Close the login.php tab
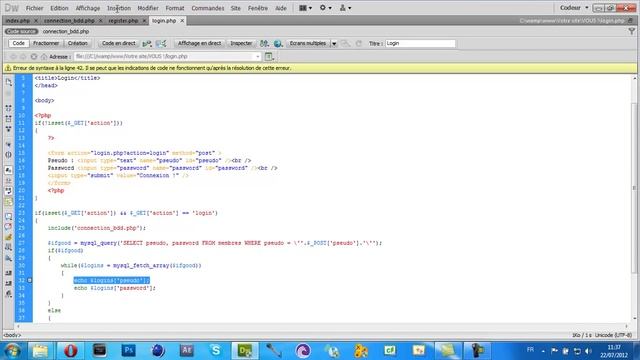The width and height of the screenshot is (640, 360). [182, 20]
